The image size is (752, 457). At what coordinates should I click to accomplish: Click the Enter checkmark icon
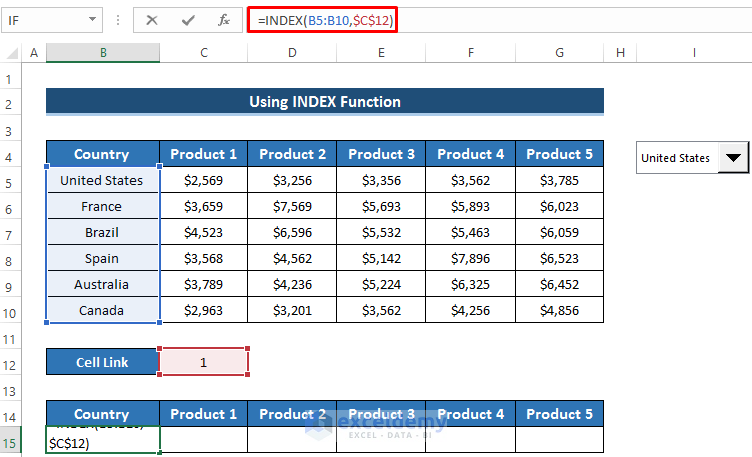point(188,20)
